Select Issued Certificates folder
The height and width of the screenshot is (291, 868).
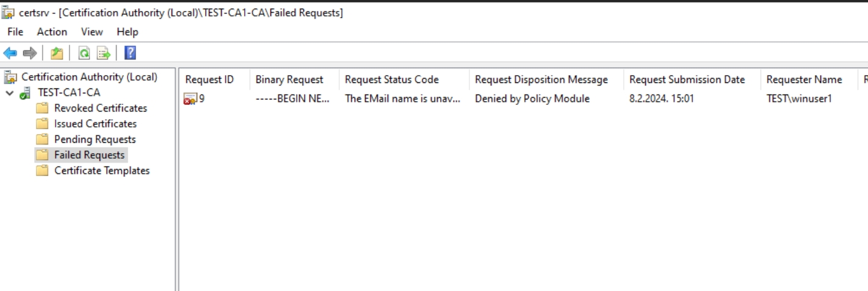point(95,124)
